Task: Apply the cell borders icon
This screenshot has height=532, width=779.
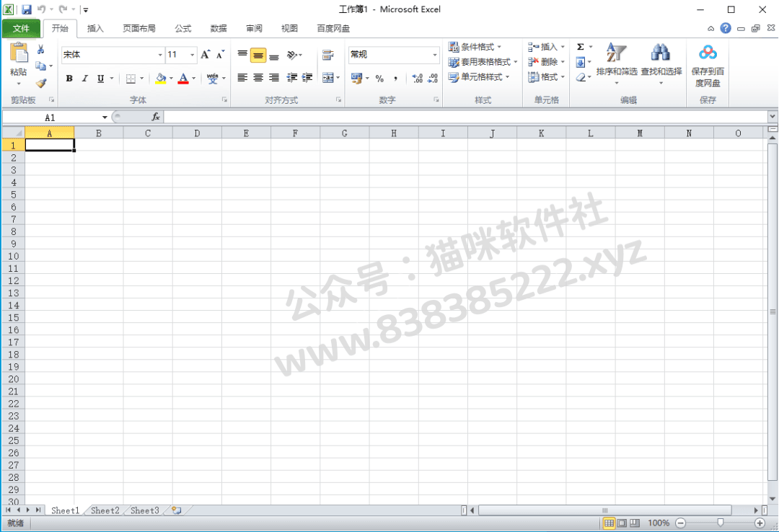Action: (x=131, y=79)
